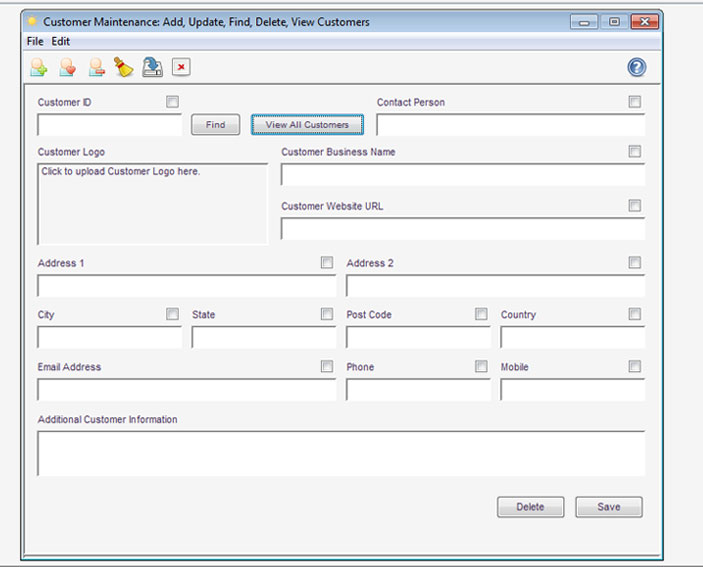Click the View All Customers button
Screen dimensions: 703x567
click(307, 125)
